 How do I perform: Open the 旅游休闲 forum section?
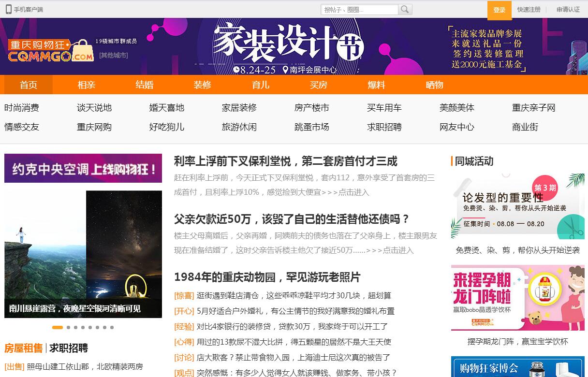pyautogui.click(x=239, y=127)
